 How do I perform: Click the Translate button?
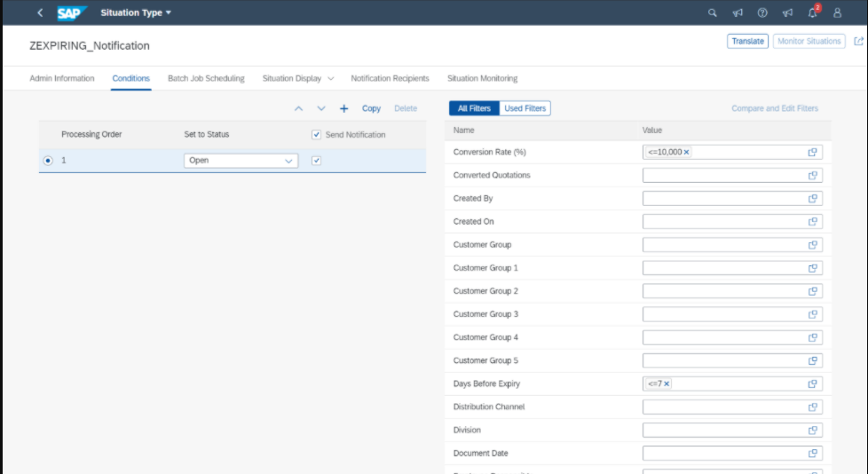click(x=747, y=41)
